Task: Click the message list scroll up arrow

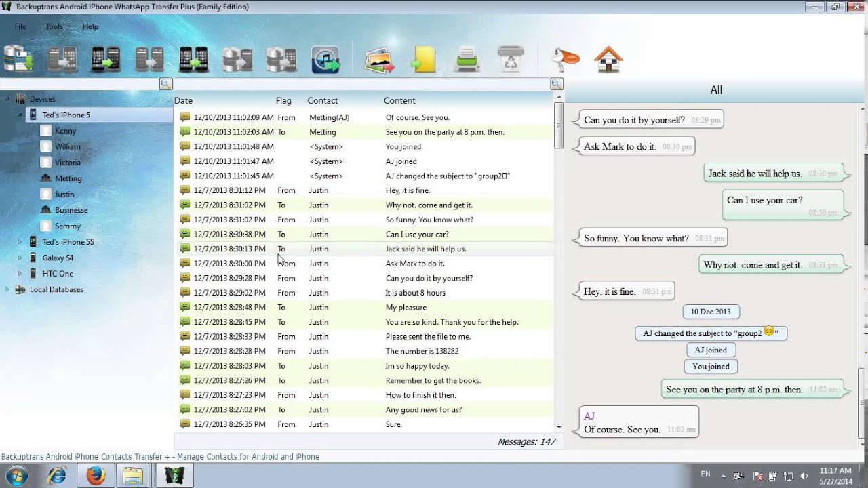Action: [x=559, y=98]
